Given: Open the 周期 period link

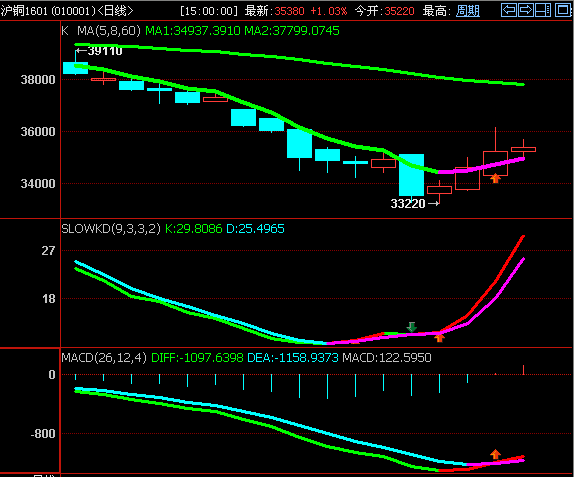Looking at the screenshot, I should [468, 11].
